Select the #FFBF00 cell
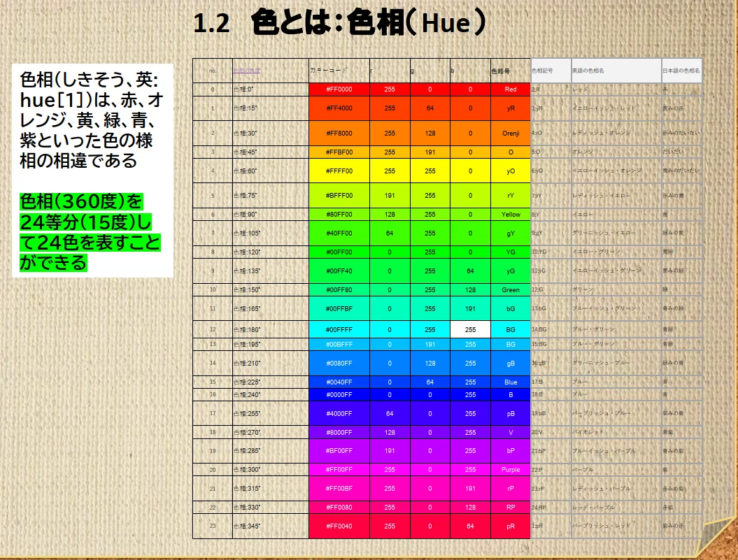This screenshot has height=560, width=738. tap(339, 152)
